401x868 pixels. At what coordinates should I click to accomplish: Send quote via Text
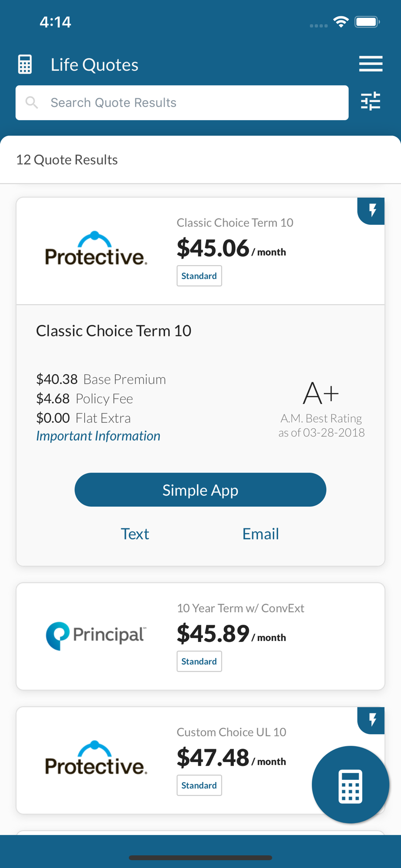pyautogui.click(x=135, y=534)
